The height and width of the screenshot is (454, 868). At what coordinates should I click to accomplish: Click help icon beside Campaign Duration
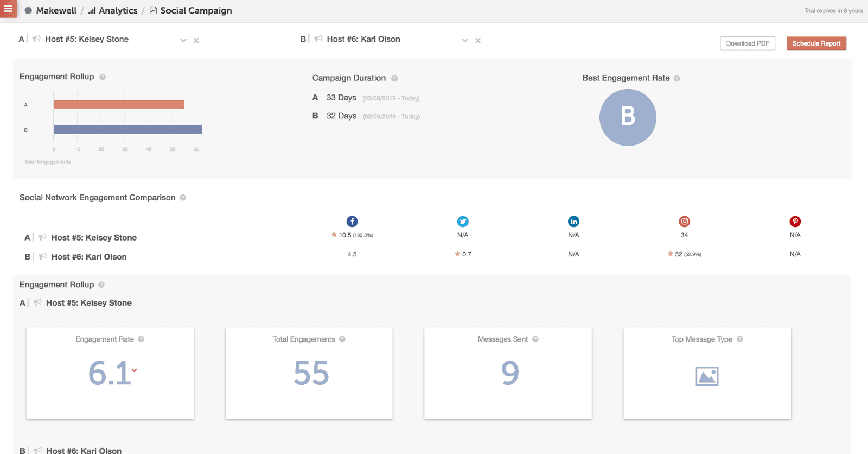[394, 79]
